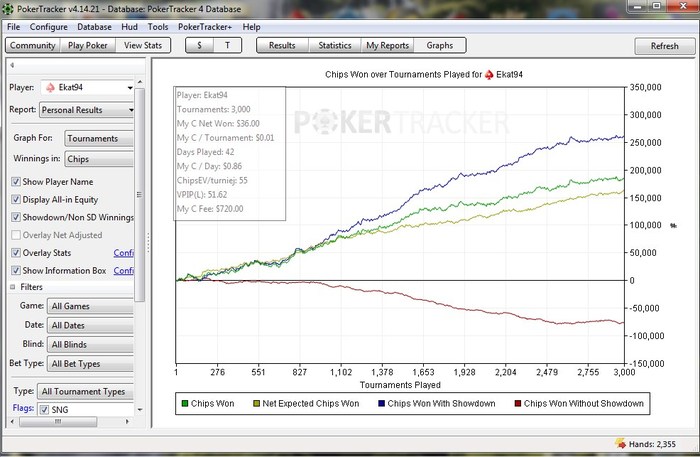Click the green Chips Won legend swatch
Screen dimensions: 700x457
(185, 404)
